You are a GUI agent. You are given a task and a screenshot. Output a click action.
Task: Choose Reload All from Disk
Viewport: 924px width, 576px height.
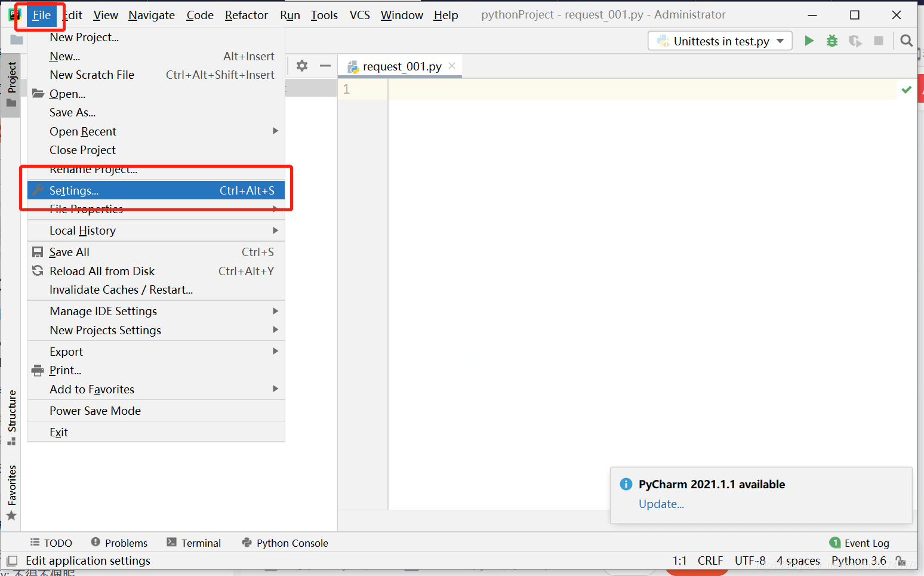[156, 271]
